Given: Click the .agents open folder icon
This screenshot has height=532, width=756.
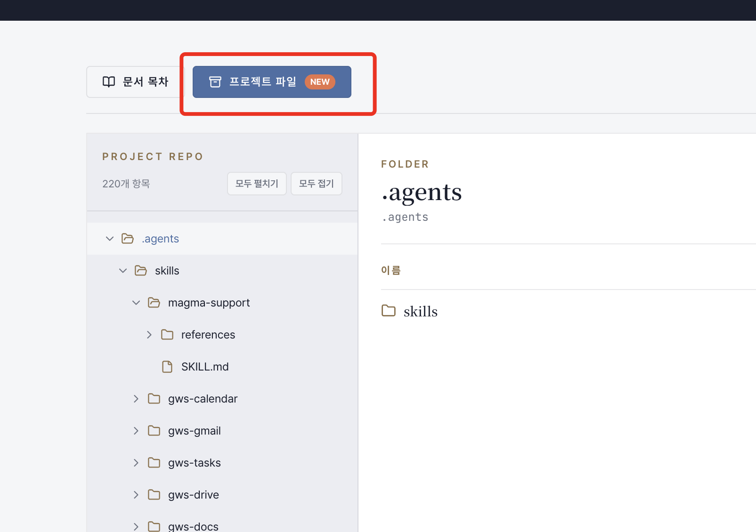Looking at the screenshot, I should pyautogui.click(x=128, y=239).
